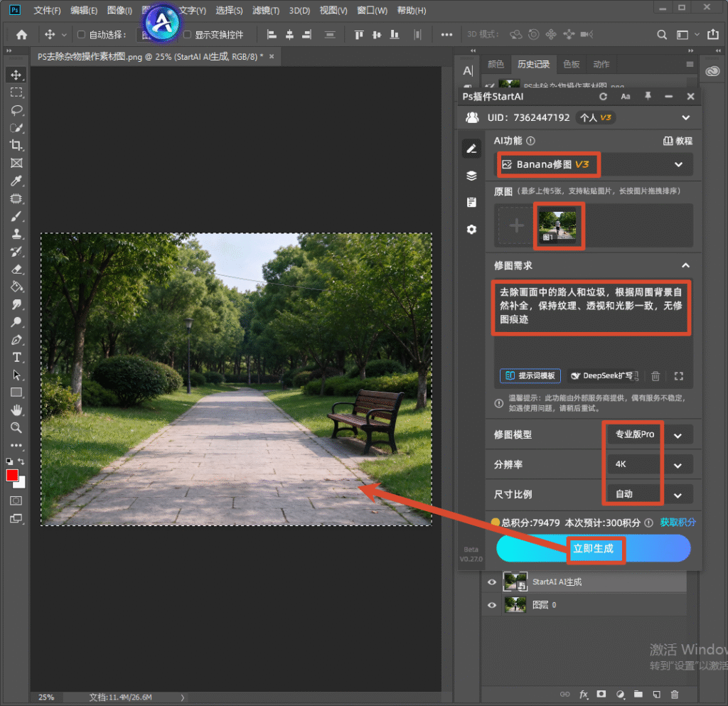Open the 文件(F) menu

coord(47,10)
